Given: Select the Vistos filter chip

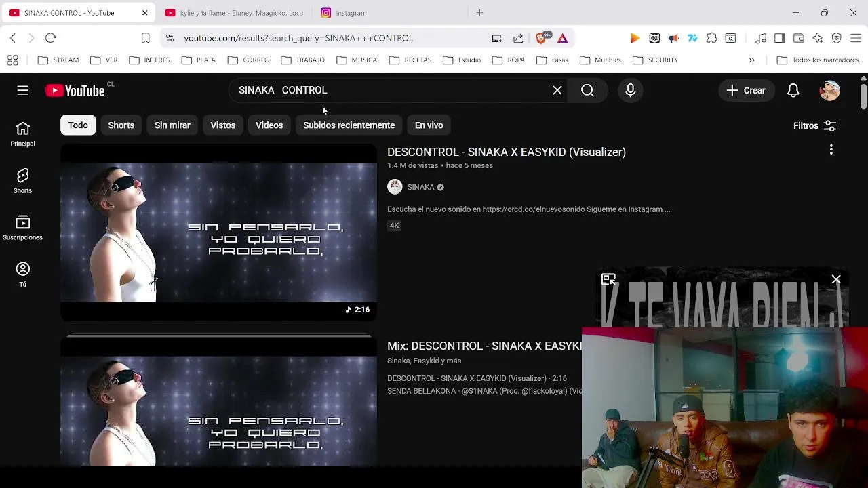Looking at the screenshot, I should point(223,125).
